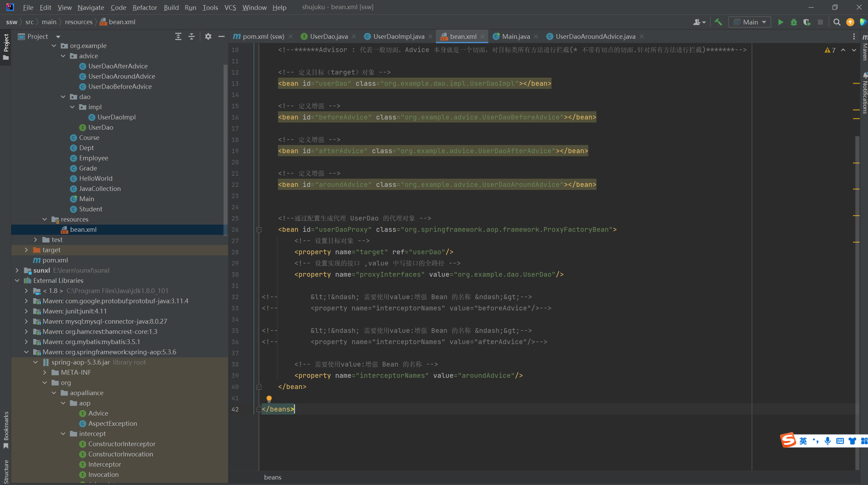Toggle the Structure tool window
This screenshot has width=868, height=485.
[x=6, y=471]
